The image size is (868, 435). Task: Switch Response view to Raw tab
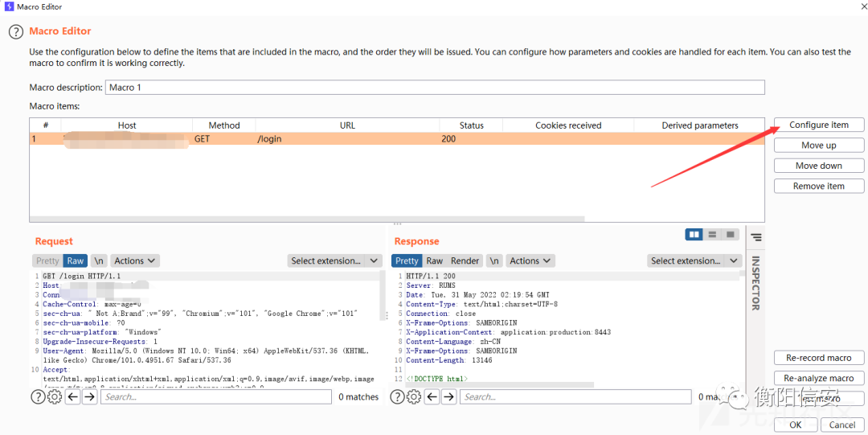pyautogui.click(x=434, y=261)
